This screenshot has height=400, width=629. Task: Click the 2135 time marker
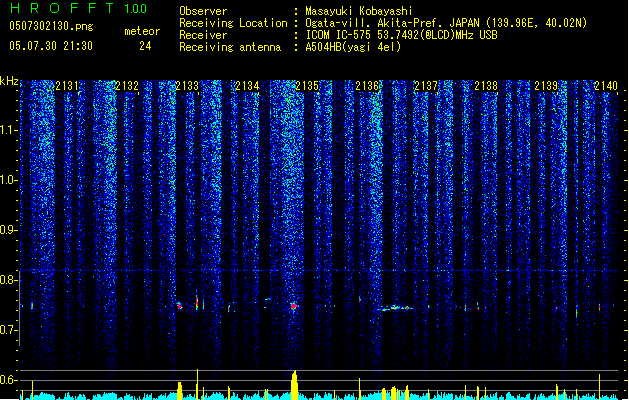tap(307, 86)
